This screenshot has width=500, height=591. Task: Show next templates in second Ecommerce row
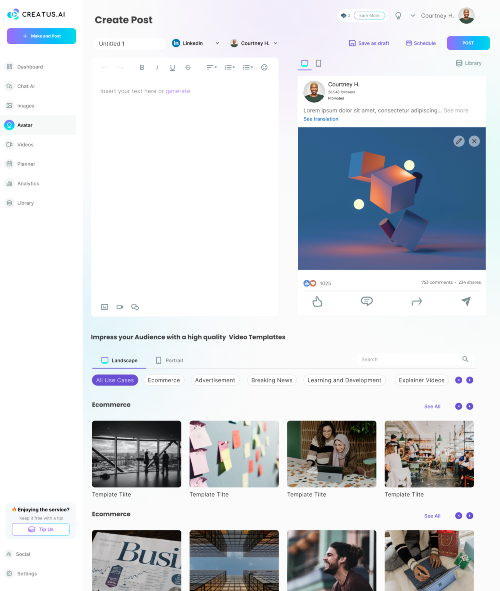point(469,516)
